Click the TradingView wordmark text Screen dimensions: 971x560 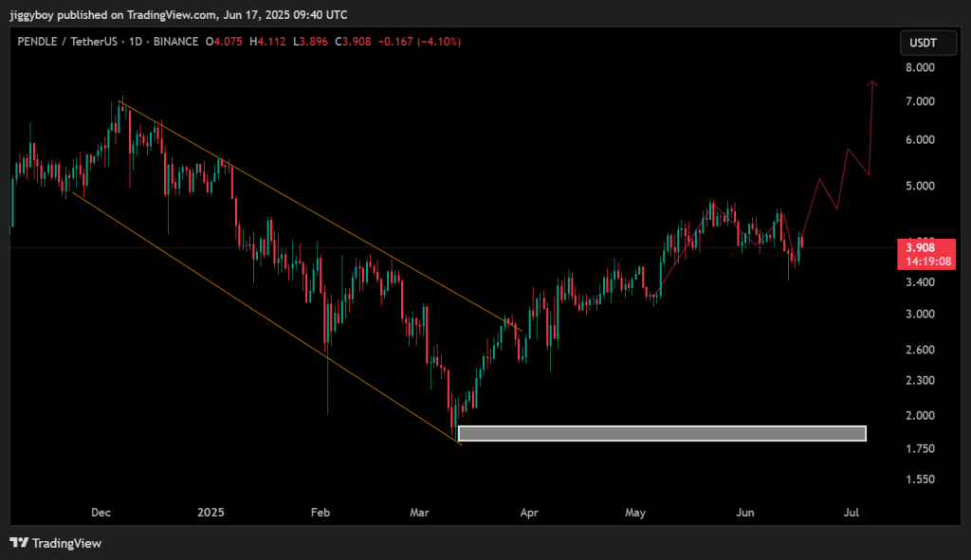point(67,543)
